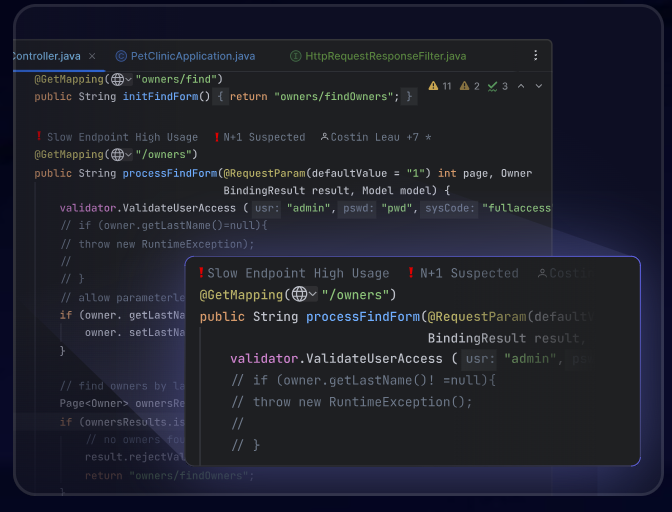
Task: Open globe dropdown in the zoomed popup
Action: 304,294
